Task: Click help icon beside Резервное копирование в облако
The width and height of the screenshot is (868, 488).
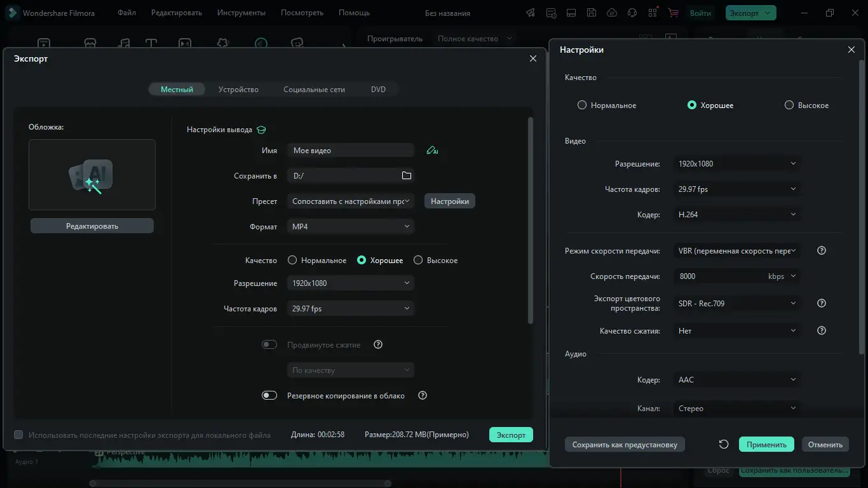Action: 423,395
